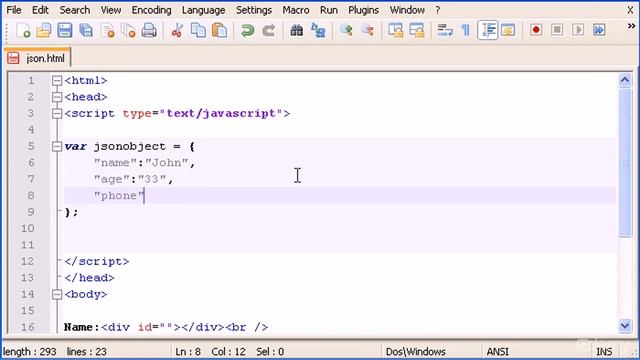
Task: Open the Edit menu
Action: [40, 10]
